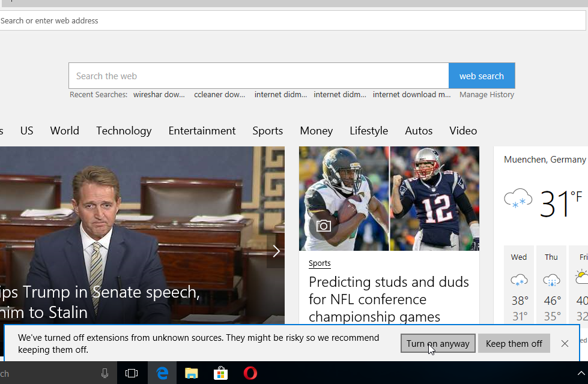The height and width of the screenshot is (384, 588).
Task: Advance headline carousel with next arrow
Action: point(276,251)
